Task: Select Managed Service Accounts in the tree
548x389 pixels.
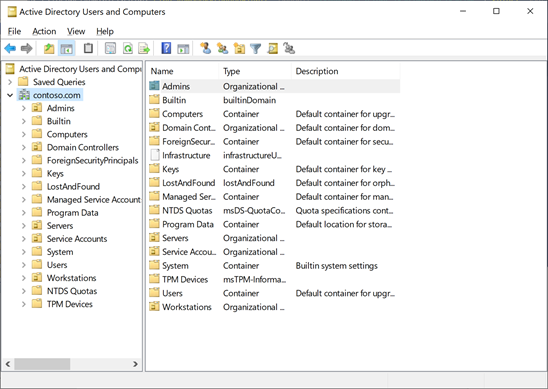Action: click(94, 200)
